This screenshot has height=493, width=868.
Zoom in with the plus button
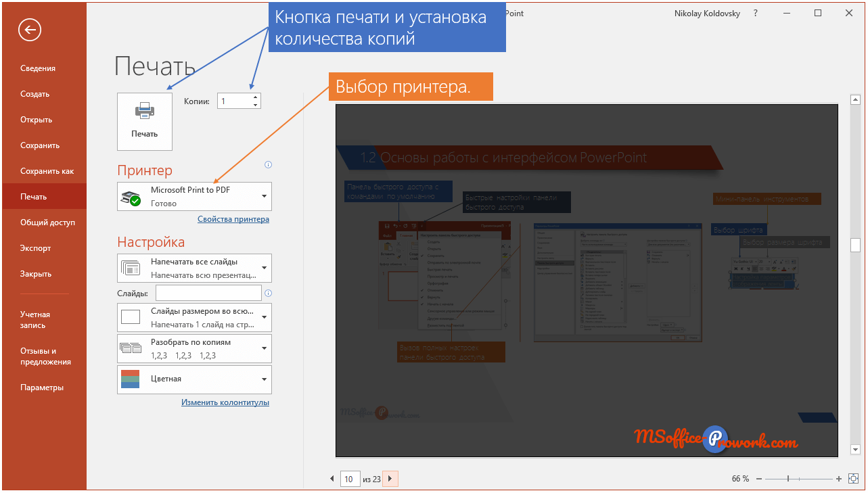pos(839,479)
